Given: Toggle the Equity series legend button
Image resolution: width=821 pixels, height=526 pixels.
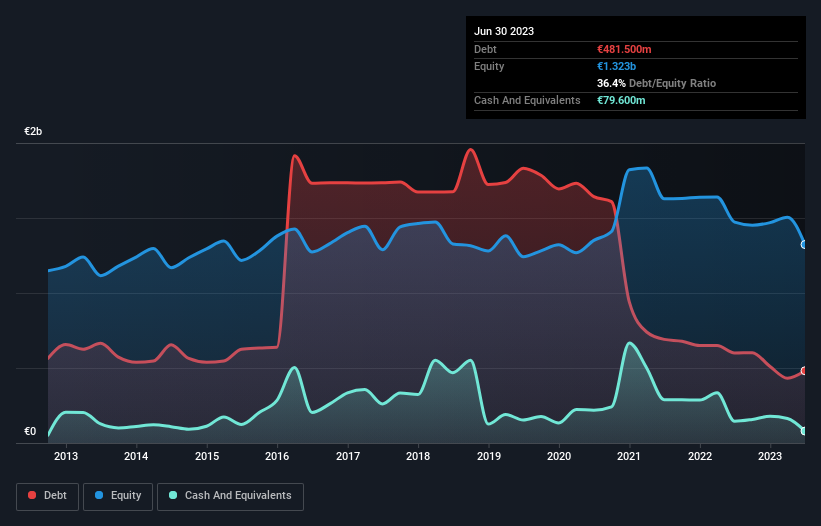Looking at the screenshot, I should tap(118, 496).
